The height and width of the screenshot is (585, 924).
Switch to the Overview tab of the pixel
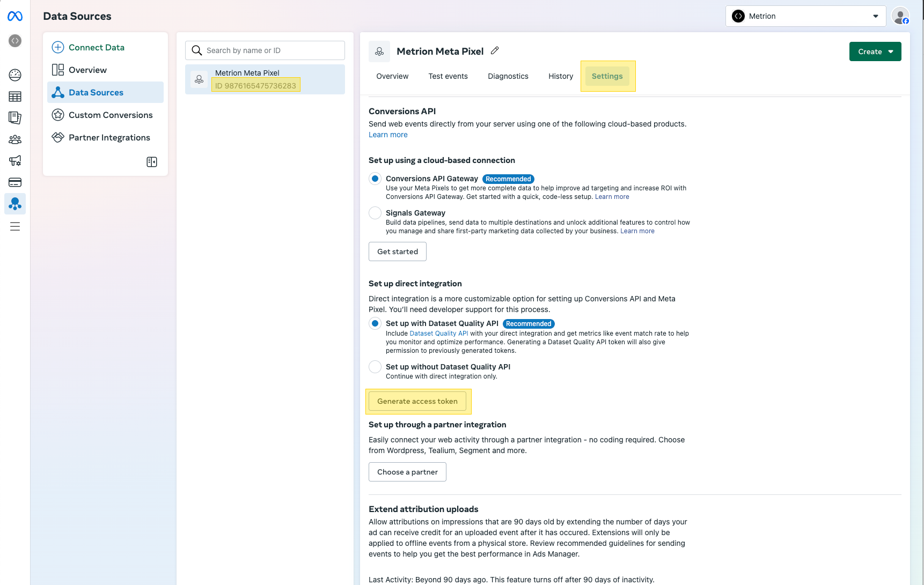(x=392, y=76)
